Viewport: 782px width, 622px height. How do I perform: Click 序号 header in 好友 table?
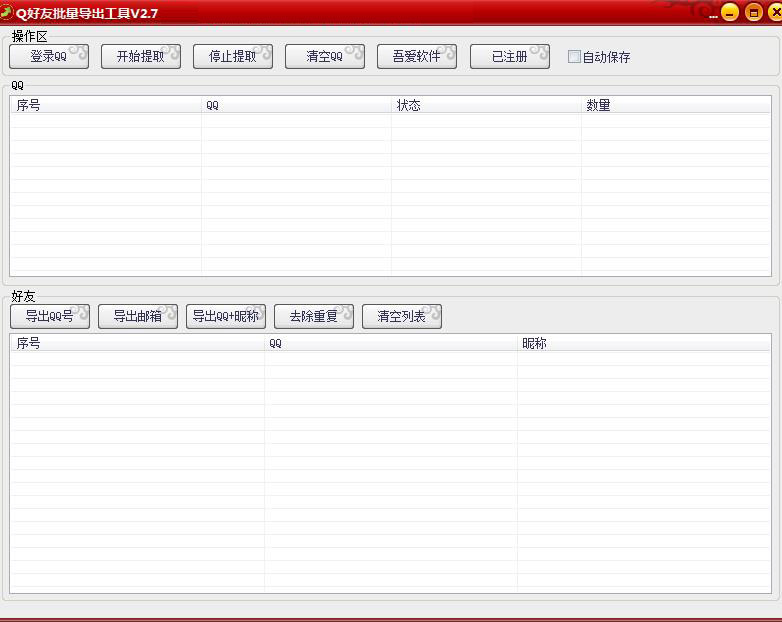click(x=138, y=343)
